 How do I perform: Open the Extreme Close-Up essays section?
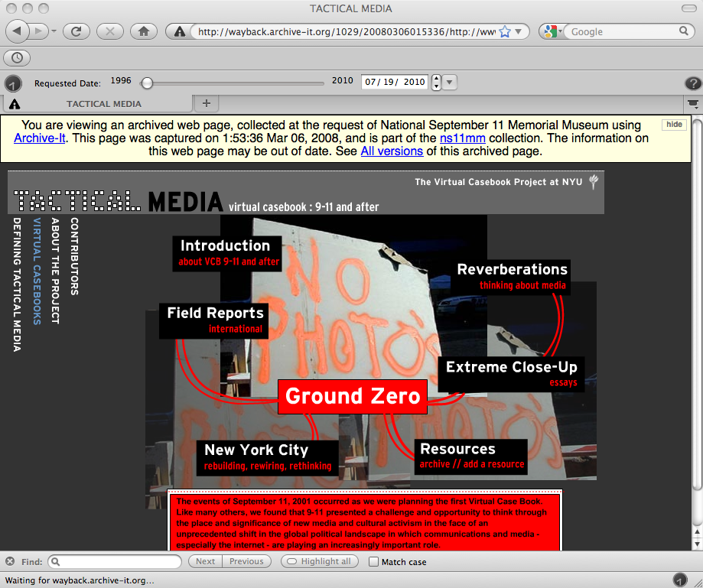pos(511,374)
